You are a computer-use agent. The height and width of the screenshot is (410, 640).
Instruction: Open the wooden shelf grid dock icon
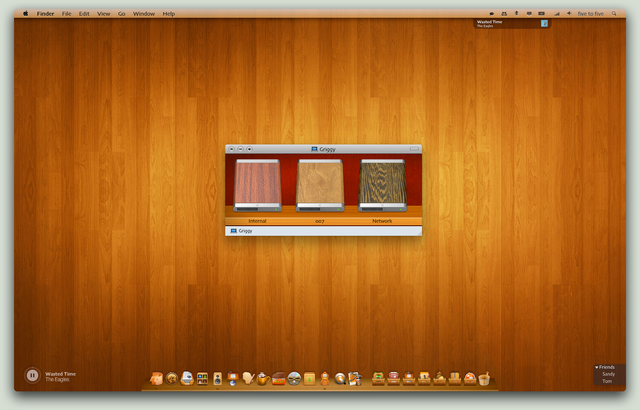pyautogui.click(x=202, y=379)
